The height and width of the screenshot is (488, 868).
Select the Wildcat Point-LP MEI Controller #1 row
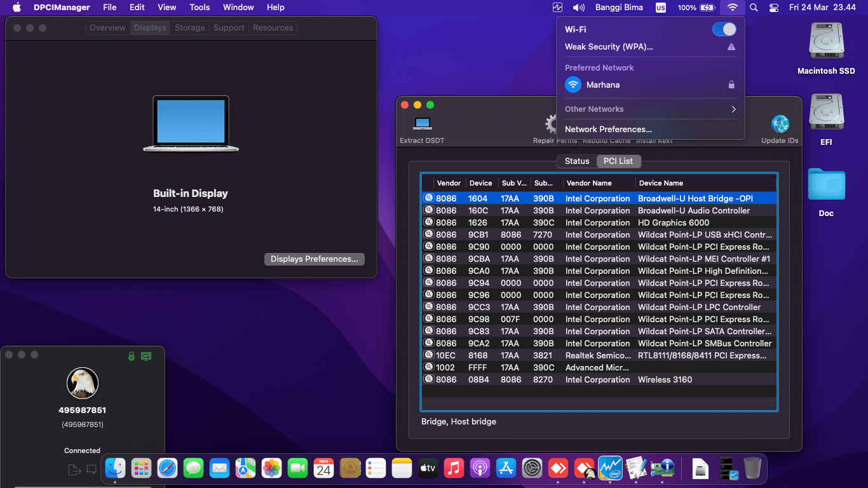(x=599, y=259)
